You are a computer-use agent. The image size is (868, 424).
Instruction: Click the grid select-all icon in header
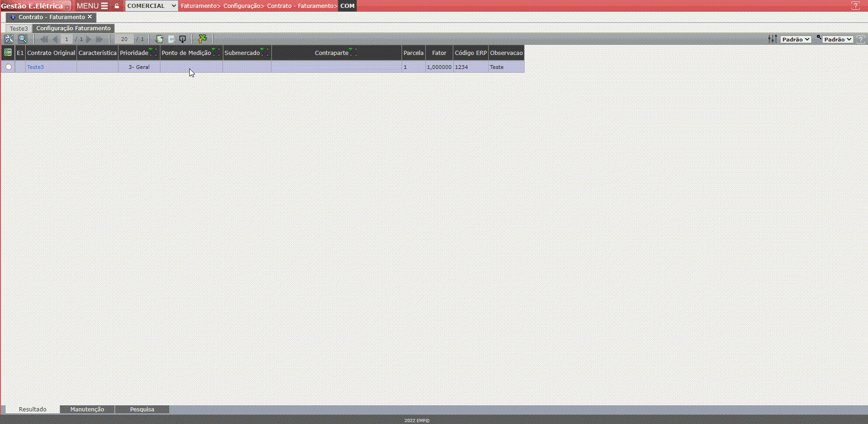(x=8, y=53)
